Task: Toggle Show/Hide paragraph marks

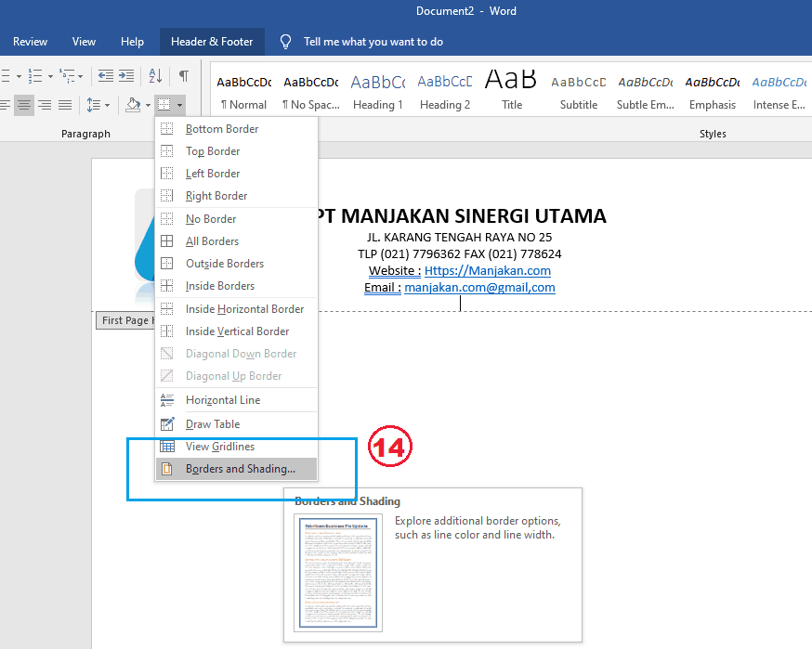Action: (x=184, y=76)
